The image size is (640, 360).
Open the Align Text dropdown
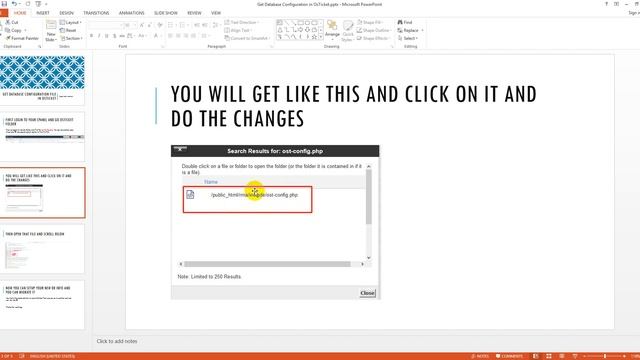click(x=238, y=30)
